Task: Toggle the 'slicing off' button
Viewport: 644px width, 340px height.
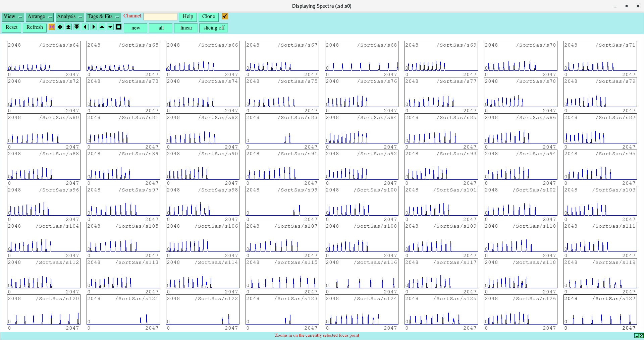Action: (x=214, y=28)
